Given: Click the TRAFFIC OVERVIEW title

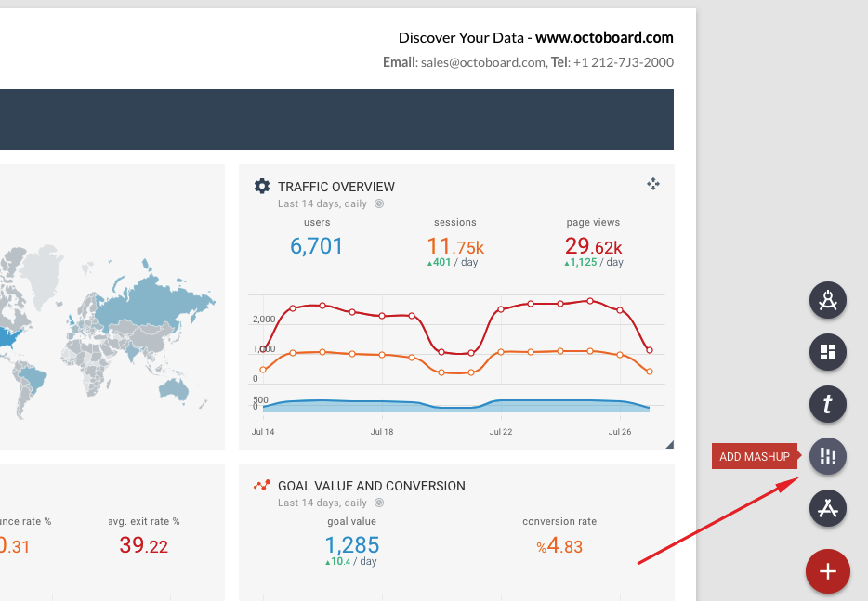Looking at the screenshot, I should tap(336, 187).
